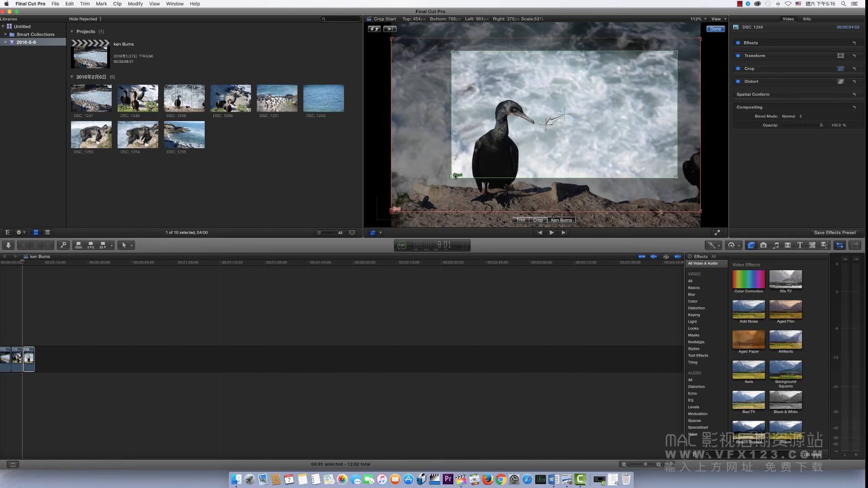Toggle the Crop checkbox in inspector
The height and width of the screenshot is (488, 868).
(738, 69)
